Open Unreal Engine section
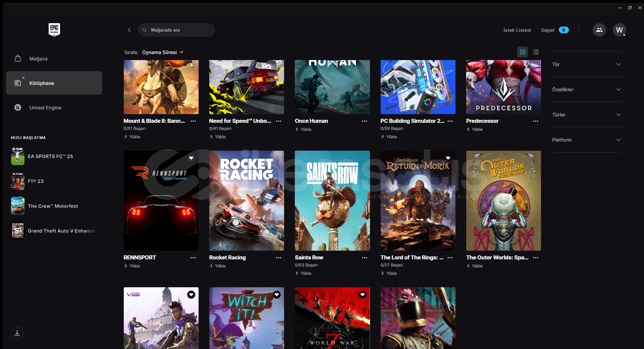Screen dimensions: 644x349 pyautogui.click(x=54, y=108)
